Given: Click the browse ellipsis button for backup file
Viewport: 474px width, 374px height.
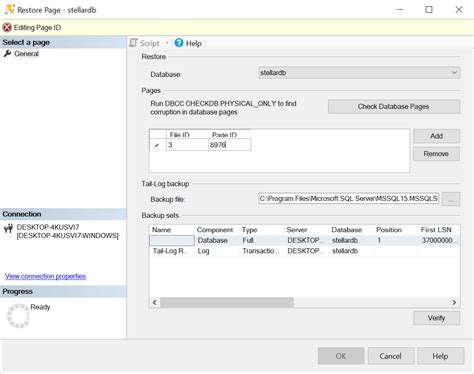Looking at the screenshot, I should coord(451,199).
